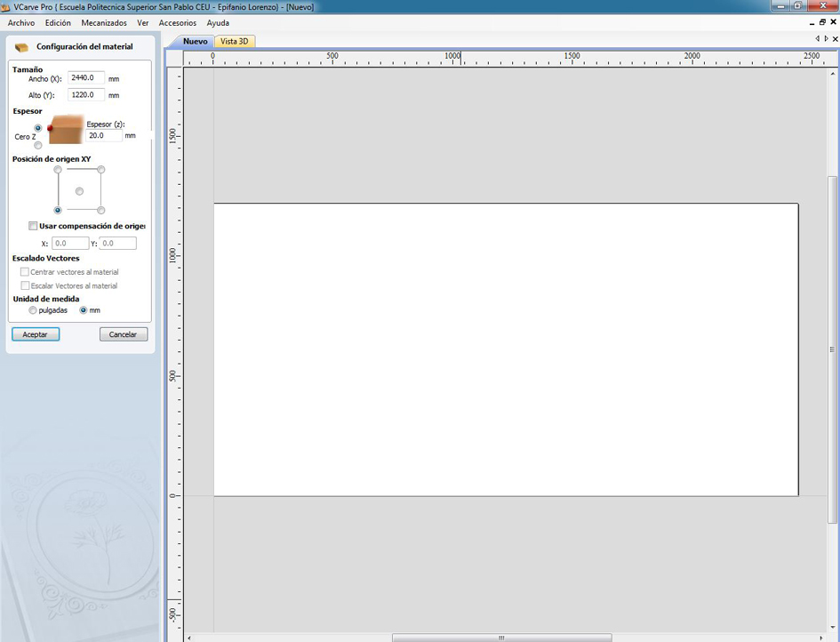Click the VCarve Pro title bar icon

6,7
